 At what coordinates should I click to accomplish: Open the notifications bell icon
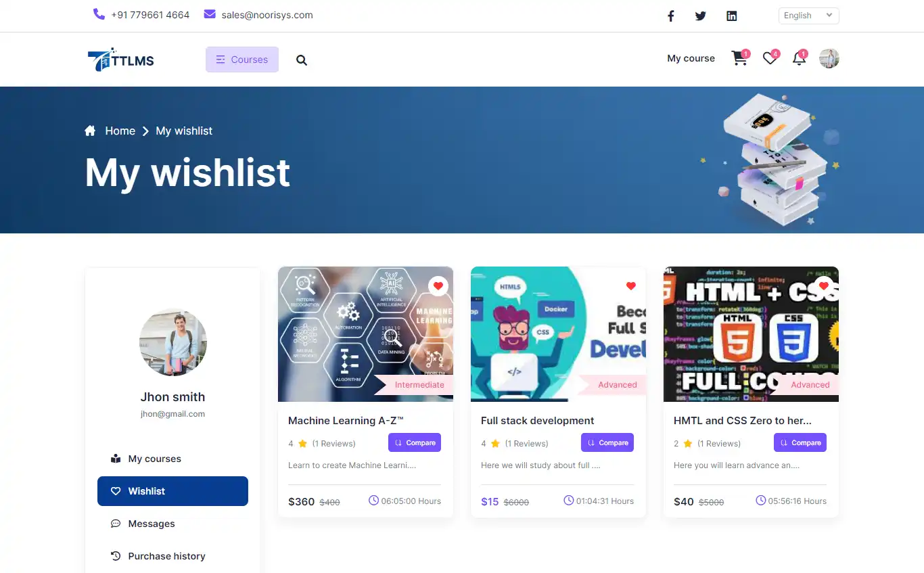pos(799,59)
